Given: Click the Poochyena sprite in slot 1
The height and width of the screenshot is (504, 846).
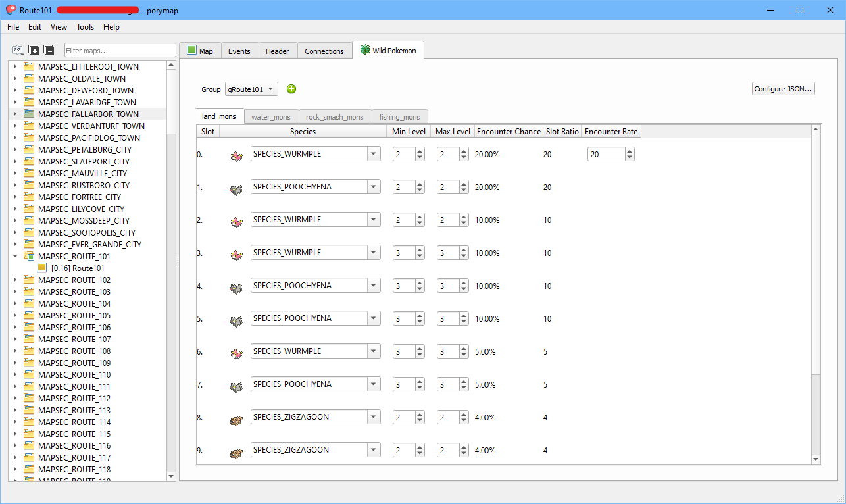Looking at the screenshot, I should click(x=236, y=188).
